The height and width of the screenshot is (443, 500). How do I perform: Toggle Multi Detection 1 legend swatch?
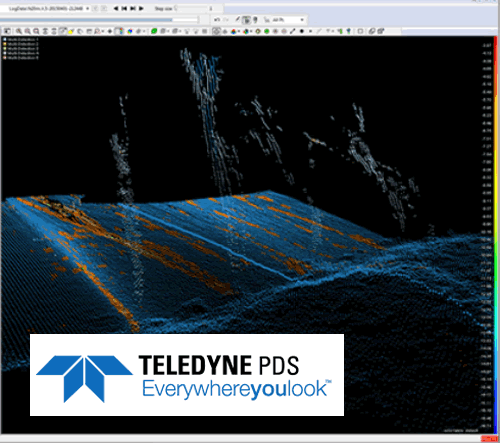click(x=5, y=39)
